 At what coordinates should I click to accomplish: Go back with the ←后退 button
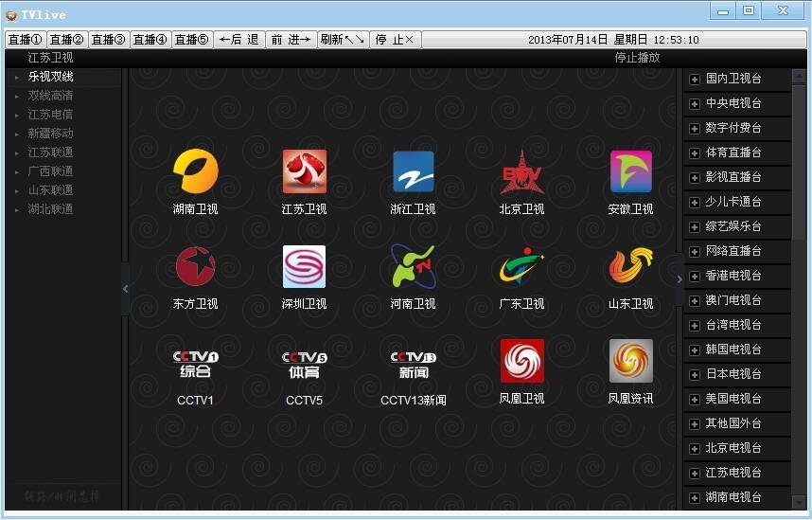[239, 40]
